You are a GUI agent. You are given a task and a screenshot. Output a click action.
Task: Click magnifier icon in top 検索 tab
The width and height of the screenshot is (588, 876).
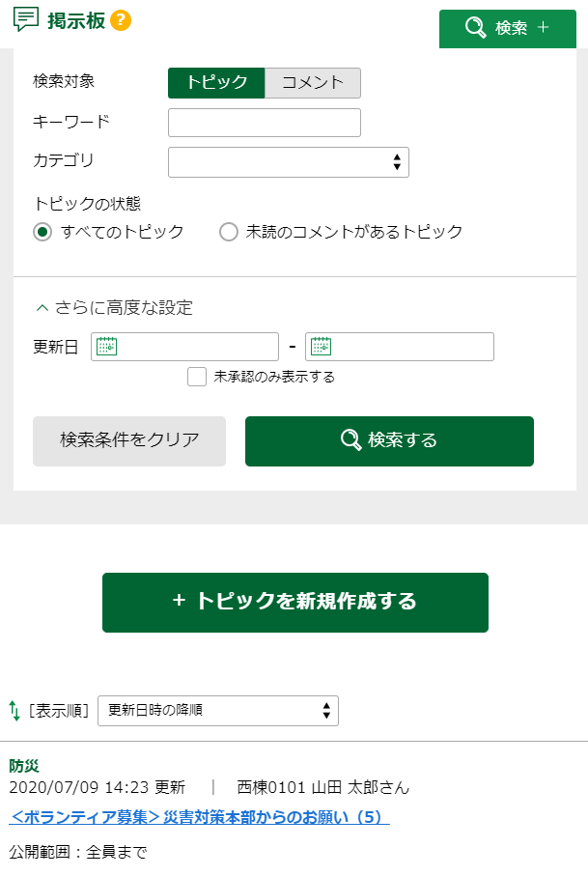(x=475, y=28)
